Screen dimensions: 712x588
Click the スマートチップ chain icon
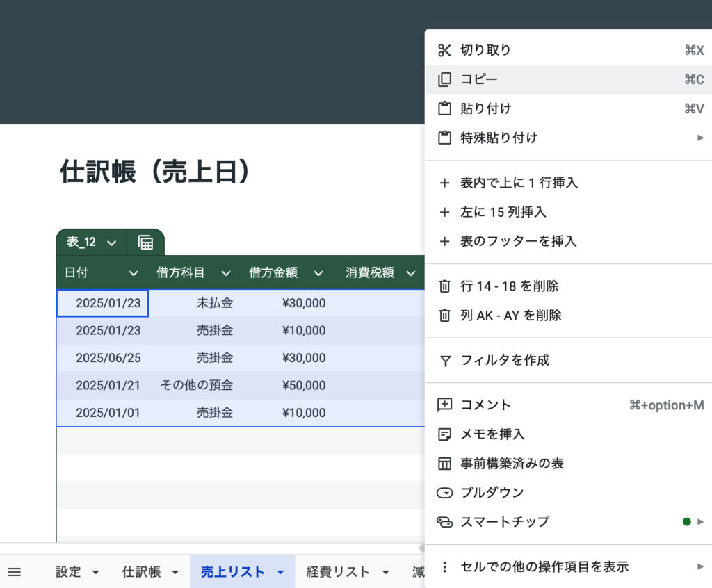tap(444, 521)
